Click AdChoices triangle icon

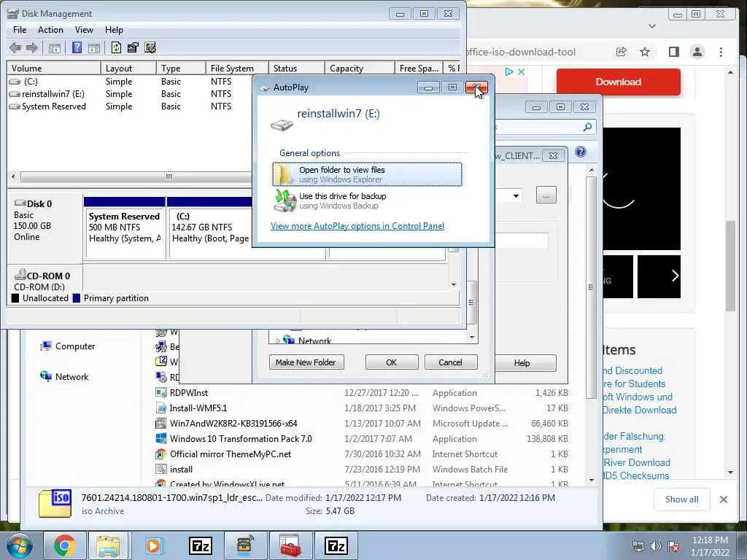pyautogui.click(x=509, y=72)
